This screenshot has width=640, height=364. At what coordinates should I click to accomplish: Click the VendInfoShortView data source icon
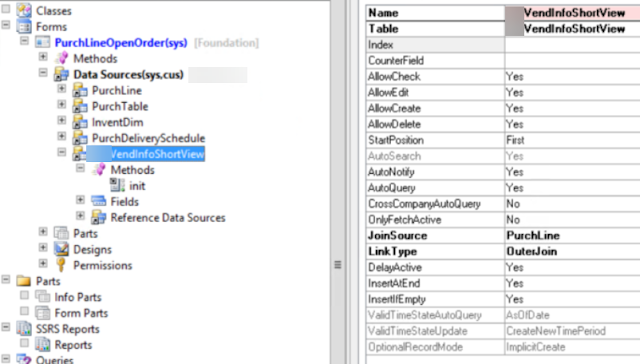pos(79,154)
